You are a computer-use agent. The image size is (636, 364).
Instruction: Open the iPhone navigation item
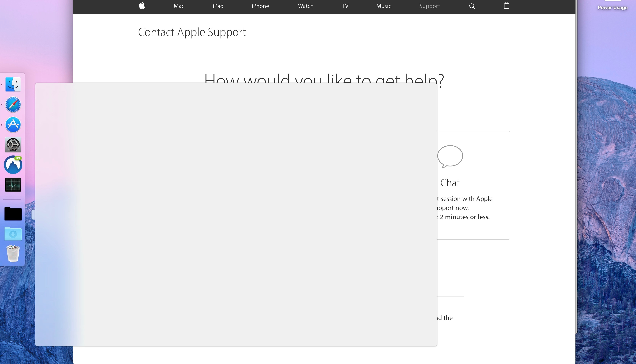(260, 6)
